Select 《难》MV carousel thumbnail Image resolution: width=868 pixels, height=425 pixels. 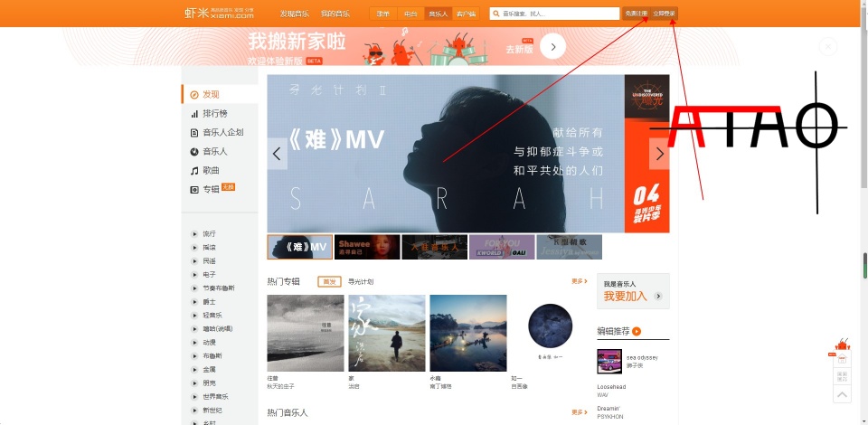(x=300, y=247)
